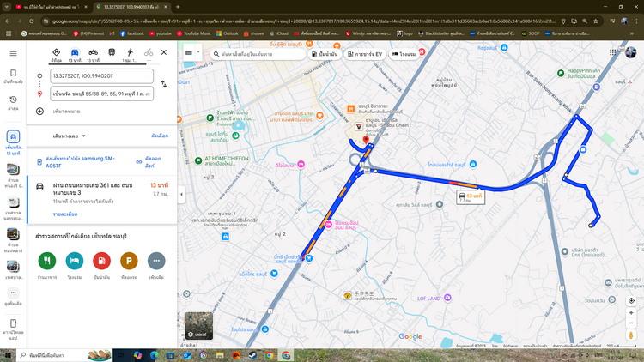This screenshot has height=362, width=644.
Task: Open the Google apps grid
Action: pos(613,52)
